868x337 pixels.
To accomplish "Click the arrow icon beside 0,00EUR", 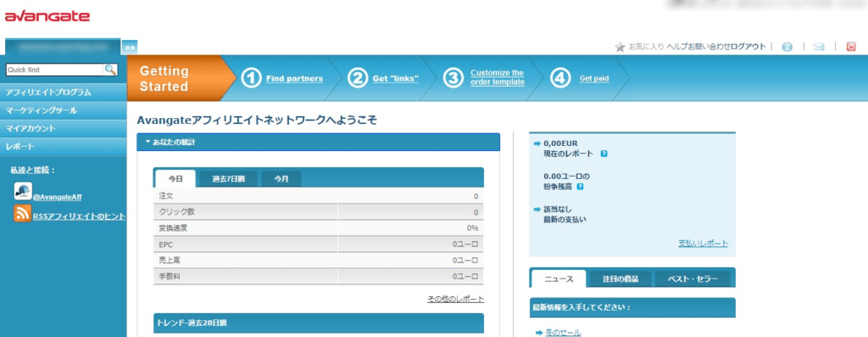I will point(537,143).
